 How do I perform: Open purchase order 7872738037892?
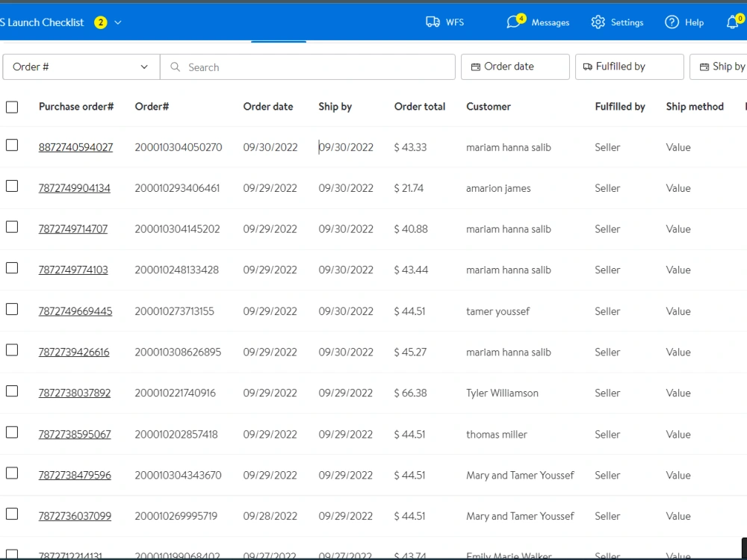point(74,393)
